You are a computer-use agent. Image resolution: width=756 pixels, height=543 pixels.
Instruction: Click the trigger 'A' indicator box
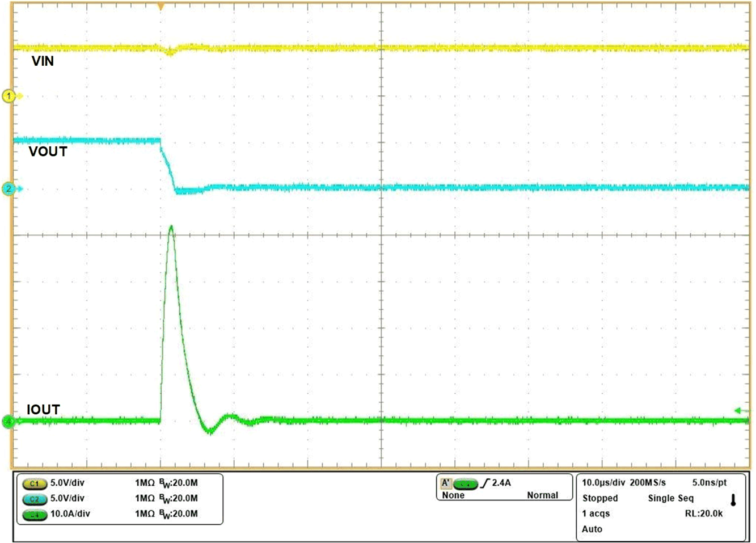pos(446,483)
